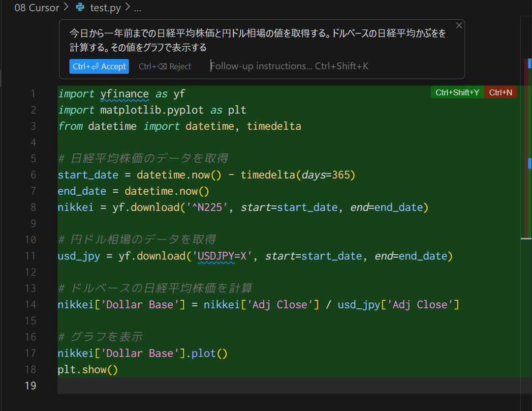Click the comment '# グラフを表示'
The width and height of the screenshot is (532, 411).
pos(100,337)
